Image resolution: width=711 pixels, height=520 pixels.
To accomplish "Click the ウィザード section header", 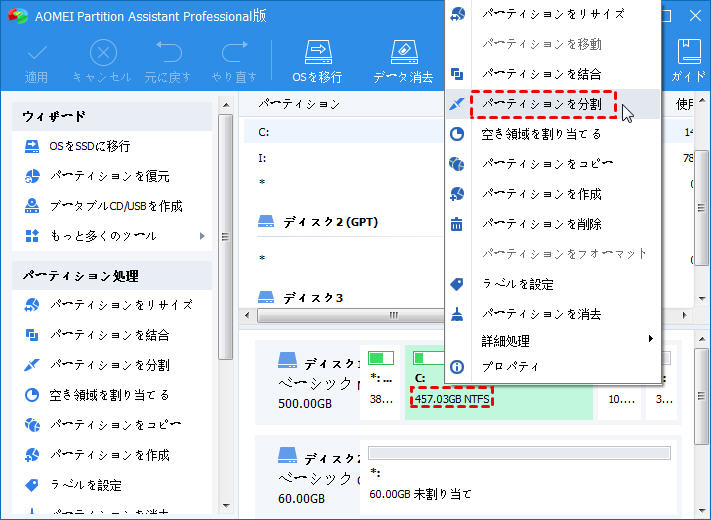I will pyautogui.click(x=112, y=116).
